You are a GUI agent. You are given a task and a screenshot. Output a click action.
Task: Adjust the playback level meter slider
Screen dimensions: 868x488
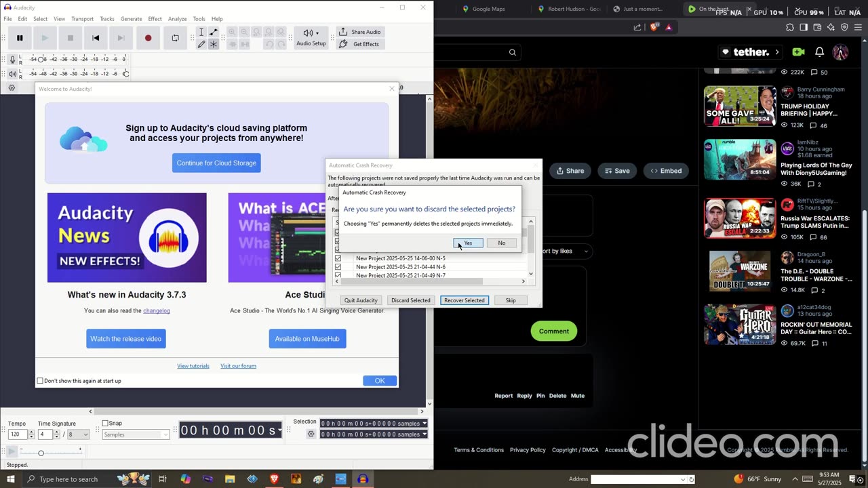coord(125,73)
